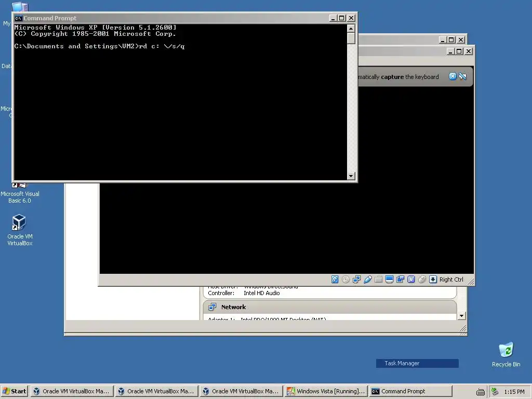Click the optical drive indicator in VM status bar
Screen dimensions: 532x399
tap(345, 279)
